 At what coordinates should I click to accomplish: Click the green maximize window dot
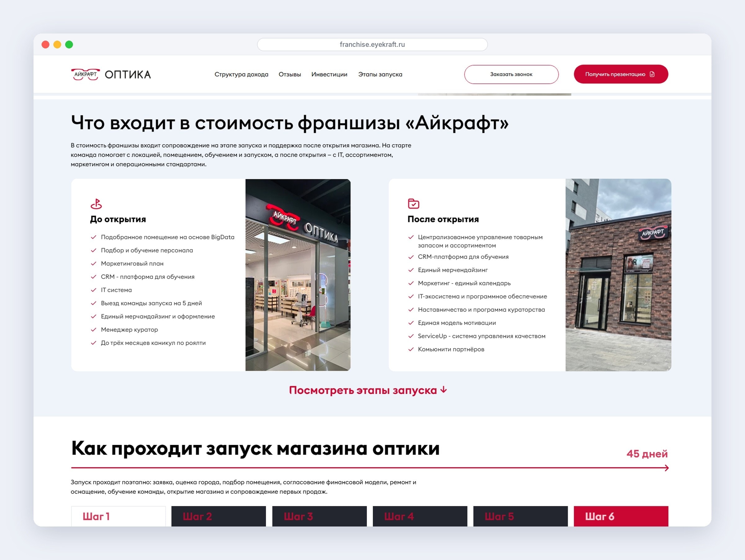coord(69,44)
